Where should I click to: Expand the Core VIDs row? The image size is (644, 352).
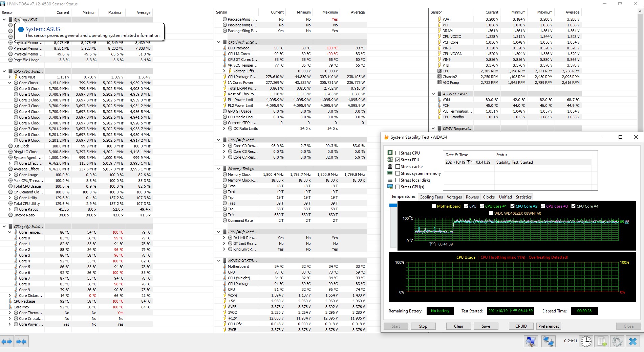[10, 77]
